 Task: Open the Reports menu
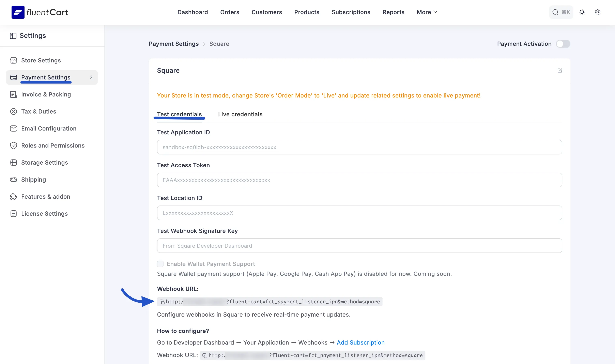393,12
